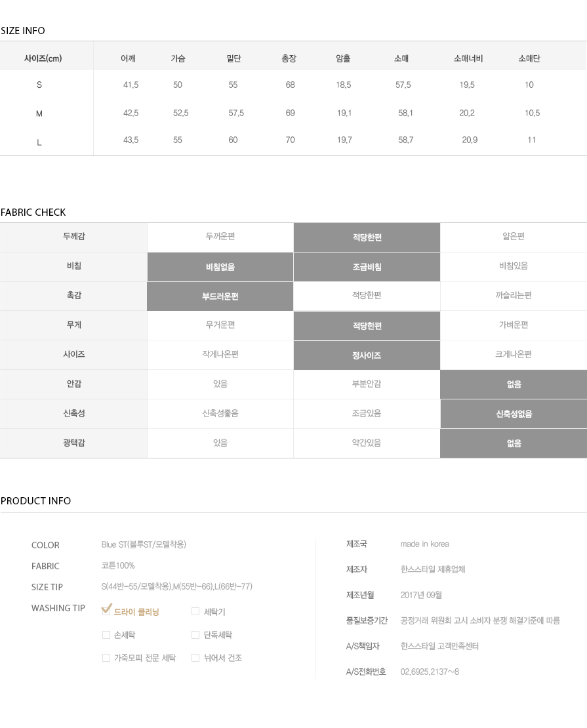This screenshot has height=728, width=587.
Task: Select the 소매단 column header
Action: (529, 58)
